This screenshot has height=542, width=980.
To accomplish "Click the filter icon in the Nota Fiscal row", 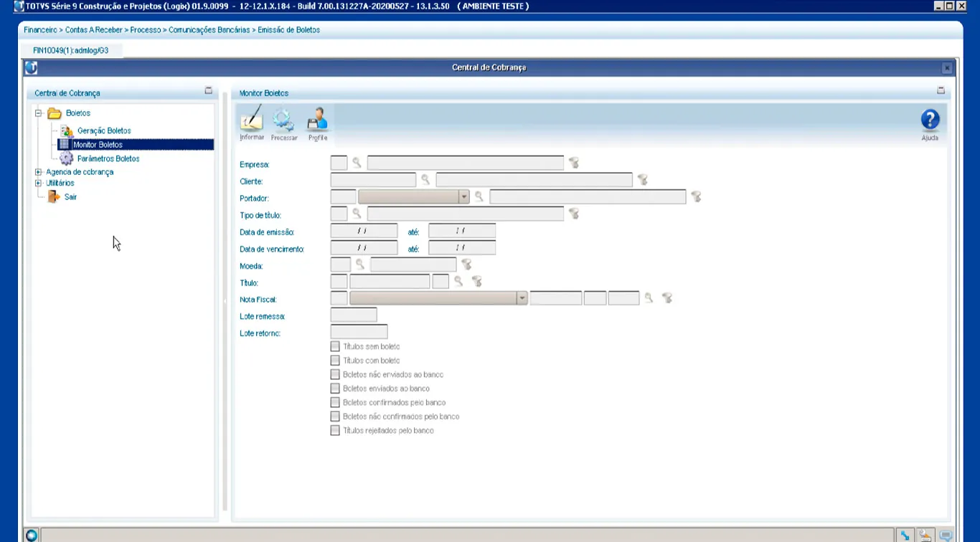I will point(667,298).
